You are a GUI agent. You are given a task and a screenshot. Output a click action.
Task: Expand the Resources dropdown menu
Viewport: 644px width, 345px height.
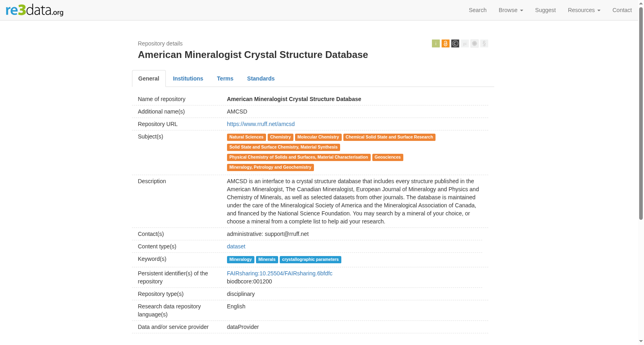[584, 10]
